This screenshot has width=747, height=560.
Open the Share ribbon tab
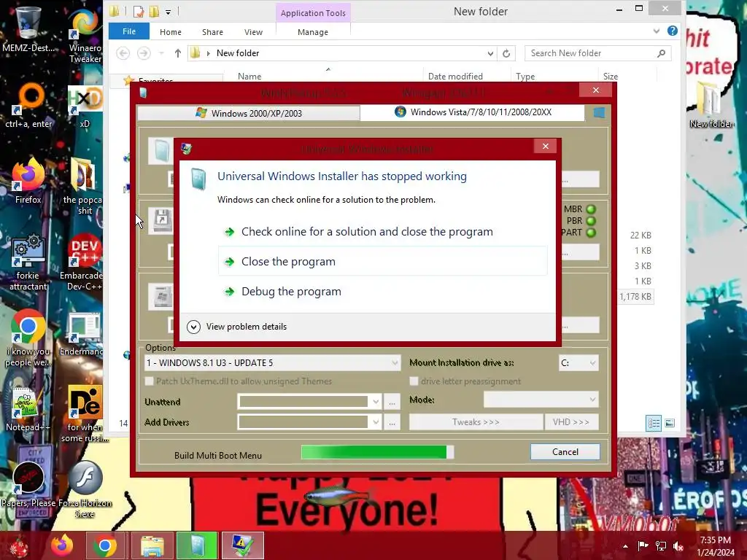pyautogui.click(x=212, y=32)
